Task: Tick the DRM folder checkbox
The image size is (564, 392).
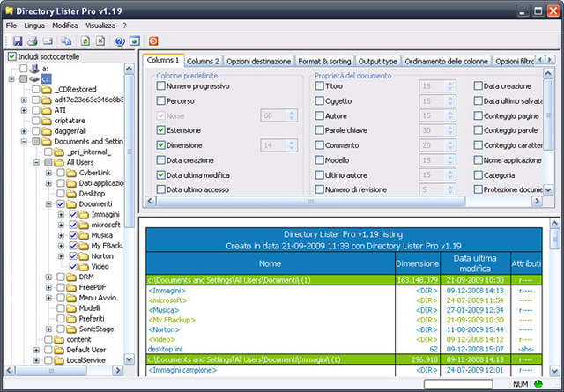Action: tap(61, 277)
